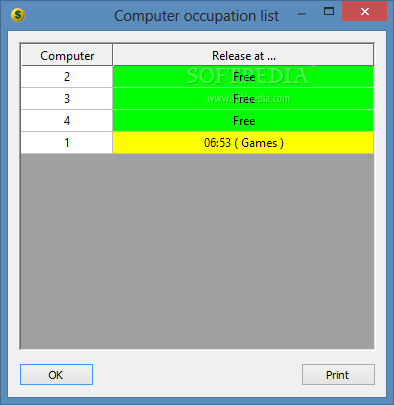
Task: Click the OK button
Action: point(56,374)
